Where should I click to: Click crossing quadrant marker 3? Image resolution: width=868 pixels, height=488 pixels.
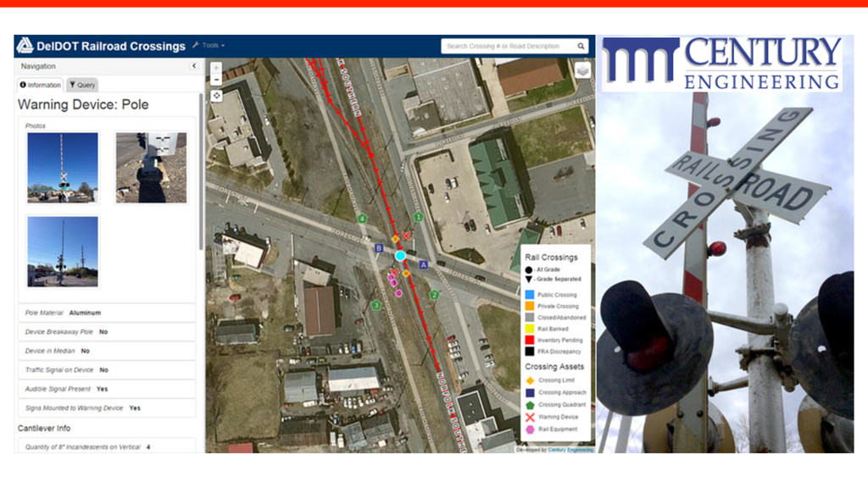[x=376, y=305]
